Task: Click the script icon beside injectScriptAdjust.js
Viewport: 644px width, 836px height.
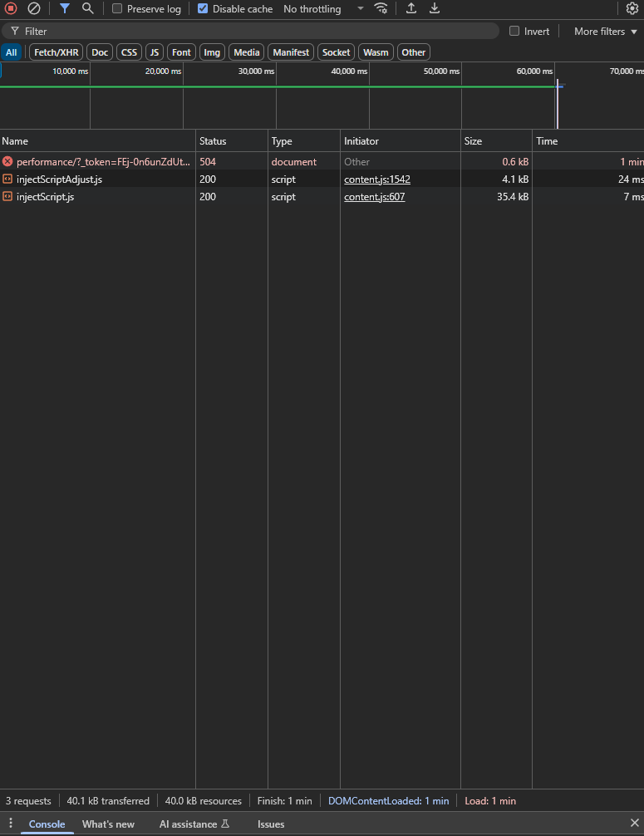Action: point(7,179)
